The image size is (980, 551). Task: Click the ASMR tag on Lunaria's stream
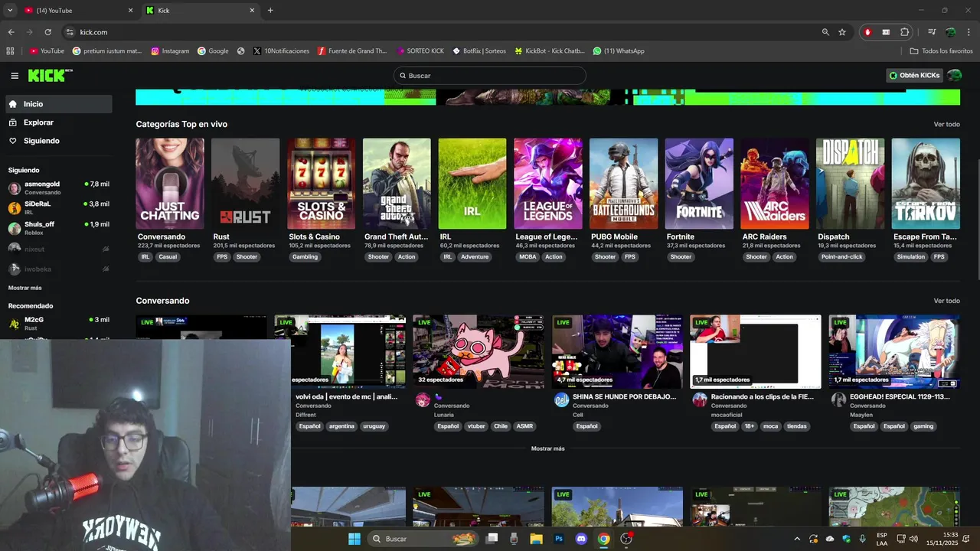524,426
